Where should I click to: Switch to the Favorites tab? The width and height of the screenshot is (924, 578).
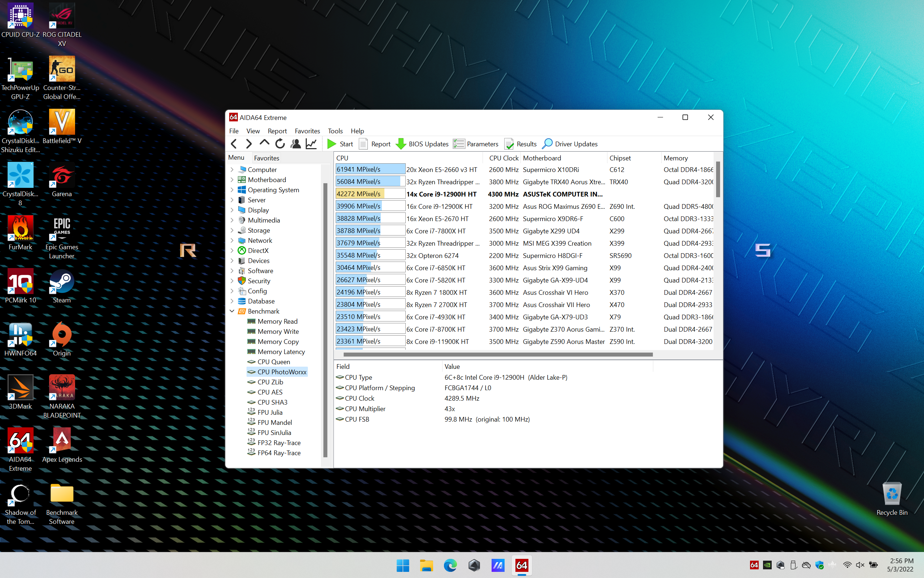click(x=266, y=158)
